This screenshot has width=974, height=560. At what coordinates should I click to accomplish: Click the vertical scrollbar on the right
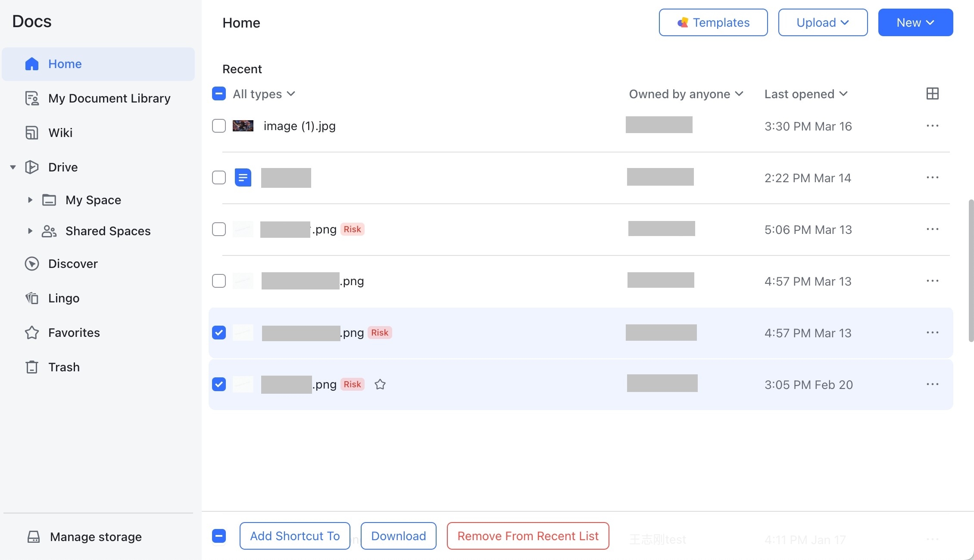click(x=971, y=271)
